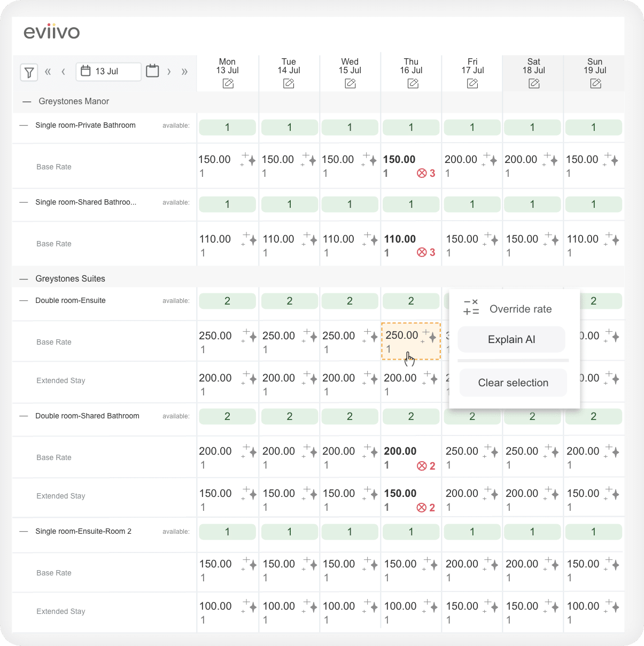Click AI sparkle for Private Bathroom Monday rate
Screen dimensions: 644x646
pyautogui.click(x=248, y=159)
